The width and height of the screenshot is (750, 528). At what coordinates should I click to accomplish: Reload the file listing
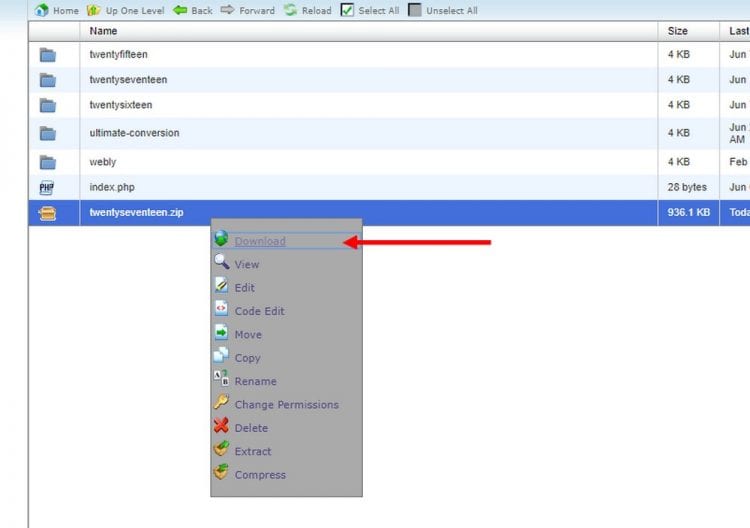point(290,10)
